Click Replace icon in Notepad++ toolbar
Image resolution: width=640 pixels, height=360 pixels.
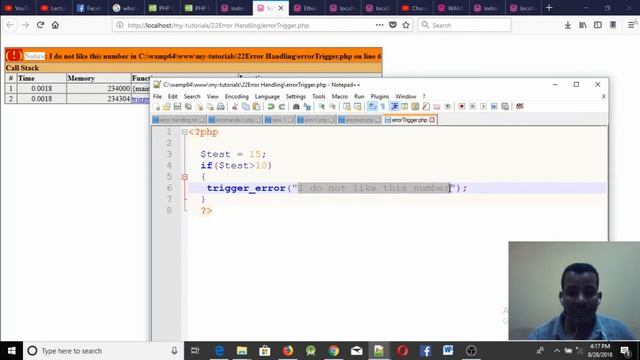click(307, 107)
